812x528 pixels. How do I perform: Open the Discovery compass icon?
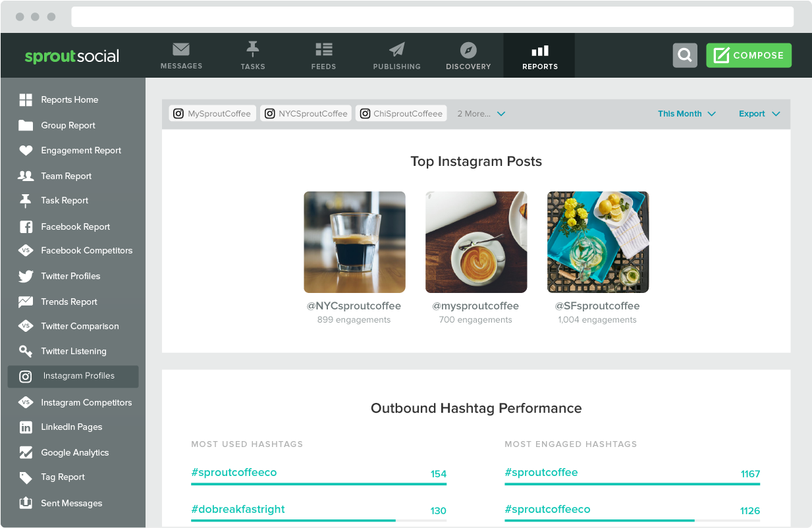[x=468, y=50]
